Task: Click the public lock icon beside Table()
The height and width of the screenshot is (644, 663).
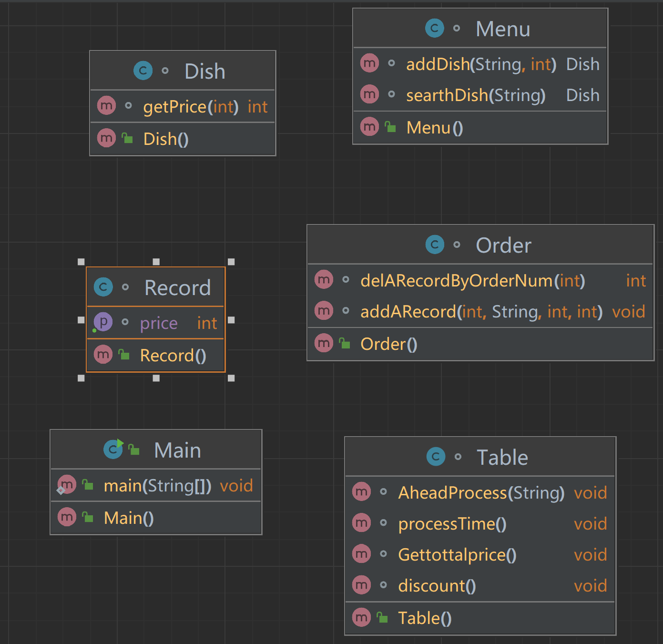Action: coord(382,618)
